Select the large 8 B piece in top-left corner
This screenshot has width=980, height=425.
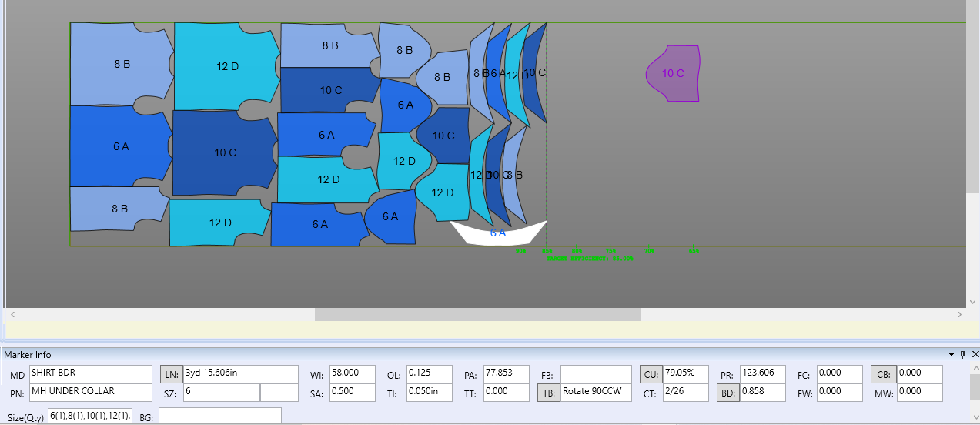click(122, 65)
